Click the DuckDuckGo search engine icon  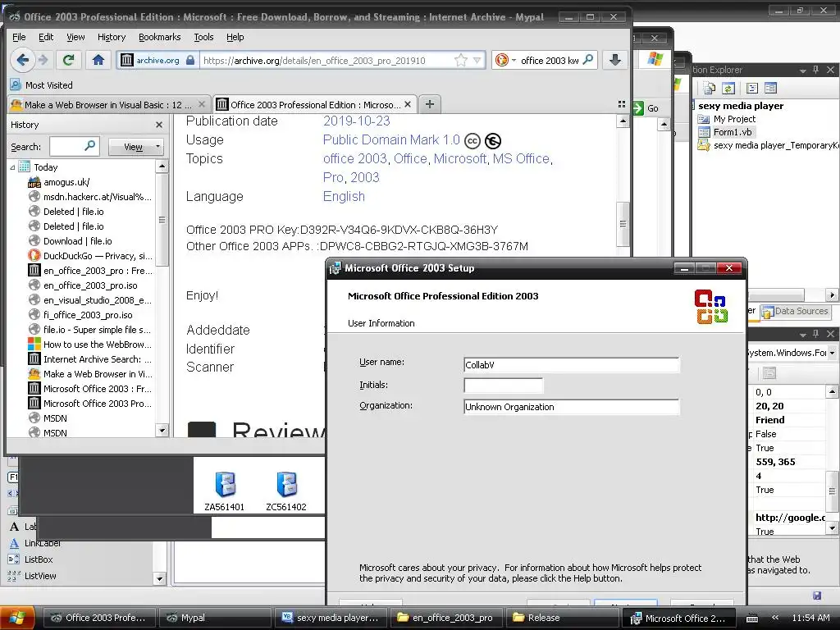click(x=502, y=60)
